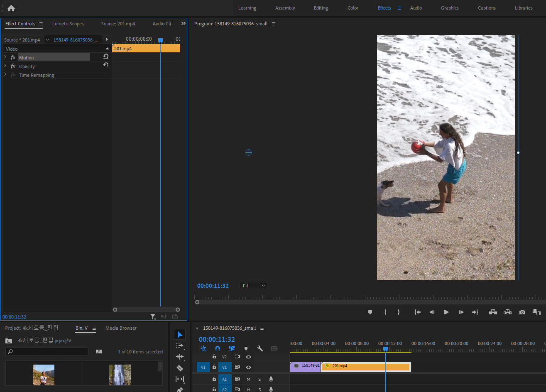Select the Pen tool
Viewport: 546px width, 392px height.
point(180,390)
